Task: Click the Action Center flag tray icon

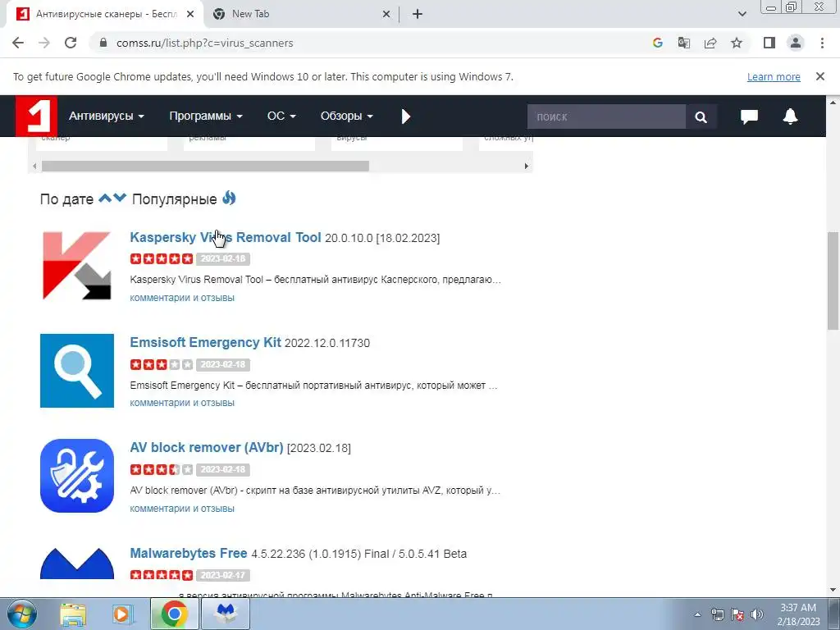Action: (x=737, y=614)
